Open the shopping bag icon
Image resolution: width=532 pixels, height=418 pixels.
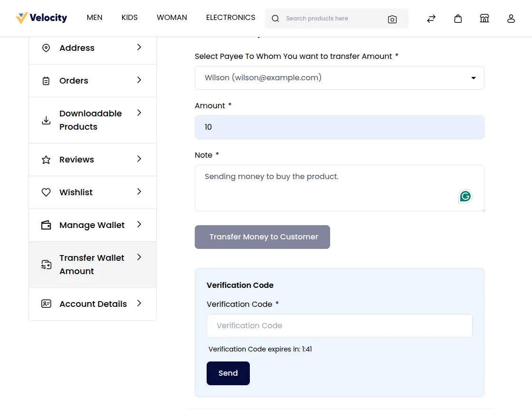coord(458,19)
